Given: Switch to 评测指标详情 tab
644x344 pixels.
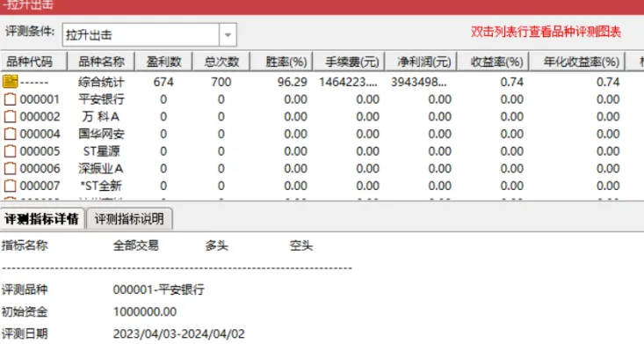Looking at the screenshot, I should click(42, 218).
